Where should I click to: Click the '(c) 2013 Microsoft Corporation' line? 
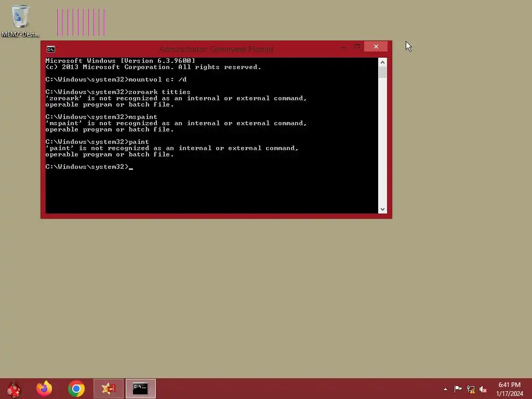point(153,67)
